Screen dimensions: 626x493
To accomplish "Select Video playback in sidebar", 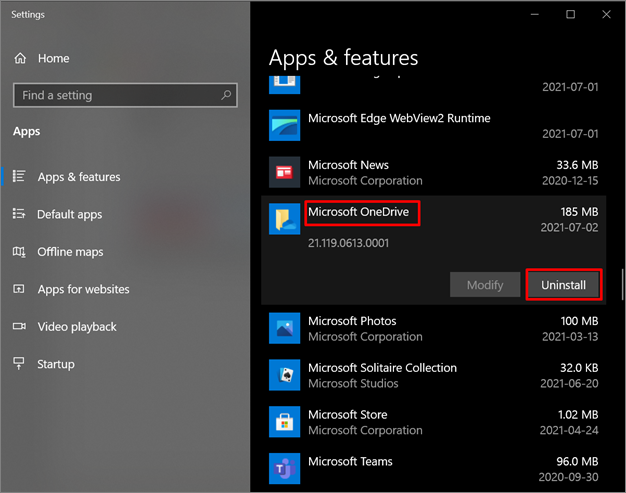I will pyautogui.click(x=77, y=327).
